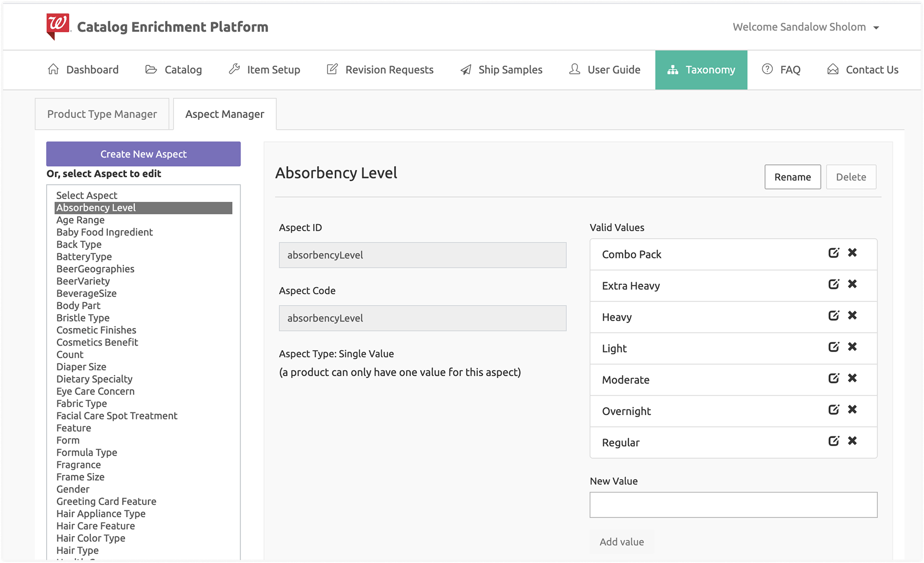
Task: Open the FAQ help page
Action: pos(781,70)
